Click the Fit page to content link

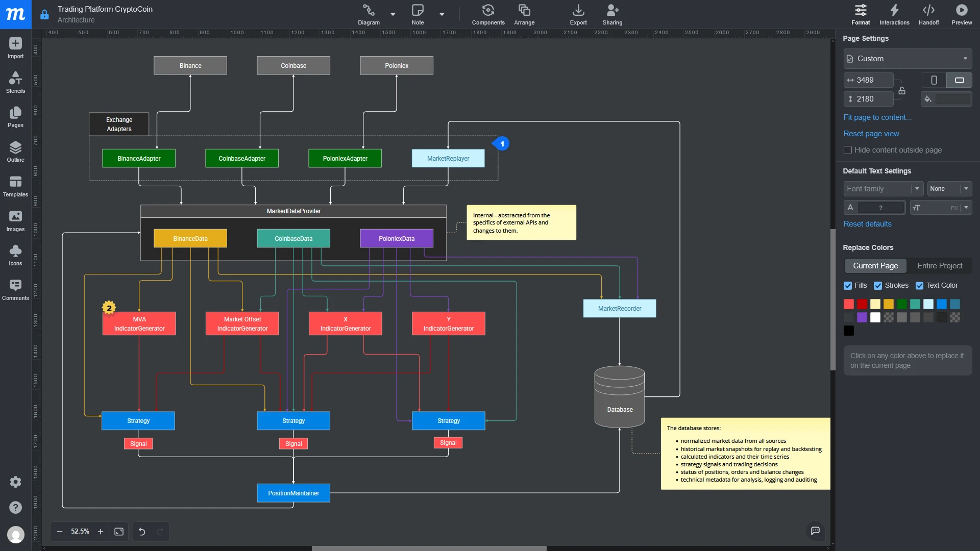tap(877, 117)
